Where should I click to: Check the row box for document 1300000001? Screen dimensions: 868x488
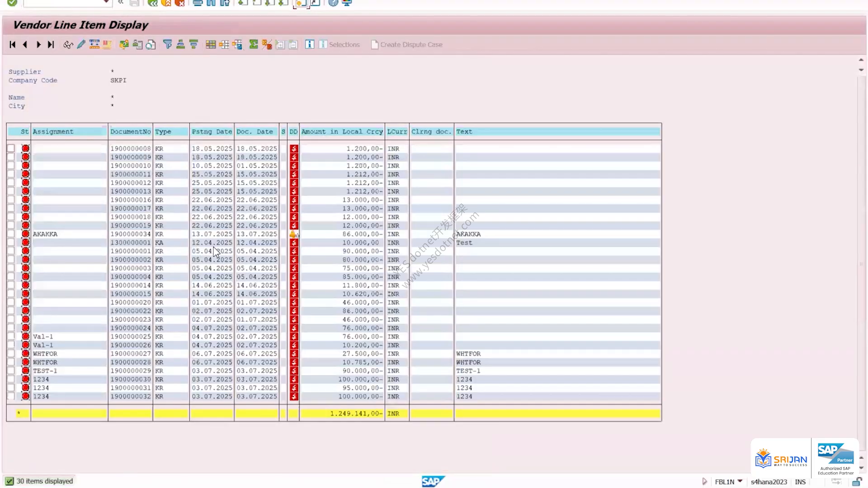click(x=11, y=243)
